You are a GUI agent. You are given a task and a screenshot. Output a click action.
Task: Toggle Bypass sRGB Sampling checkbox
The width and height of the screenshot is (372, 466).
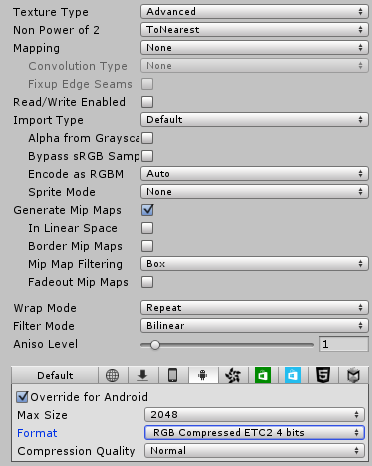tap(147, 156)
